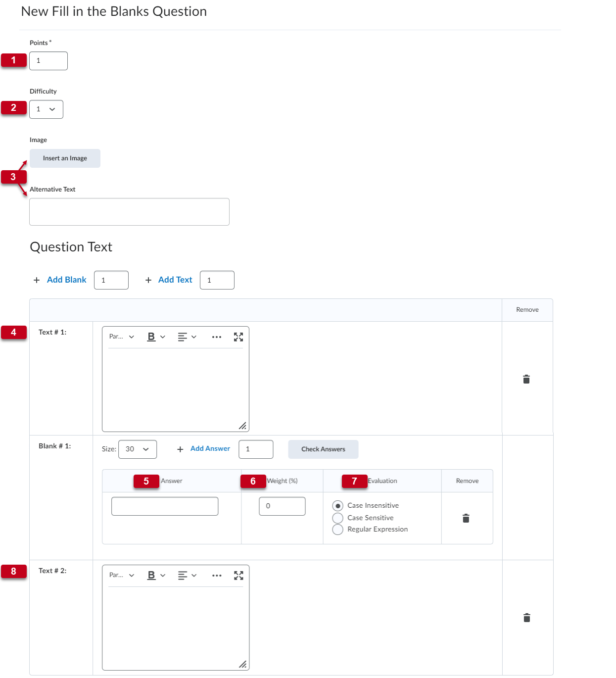Select Regular Expression evaluation

point(338,530)
